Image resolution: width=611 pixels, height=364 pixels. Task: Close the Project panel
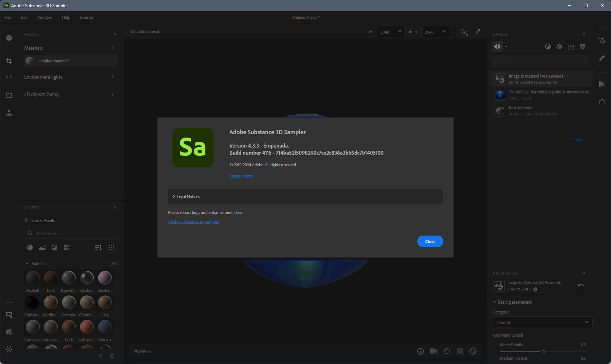pyautogui.click(x=115, y=34)
